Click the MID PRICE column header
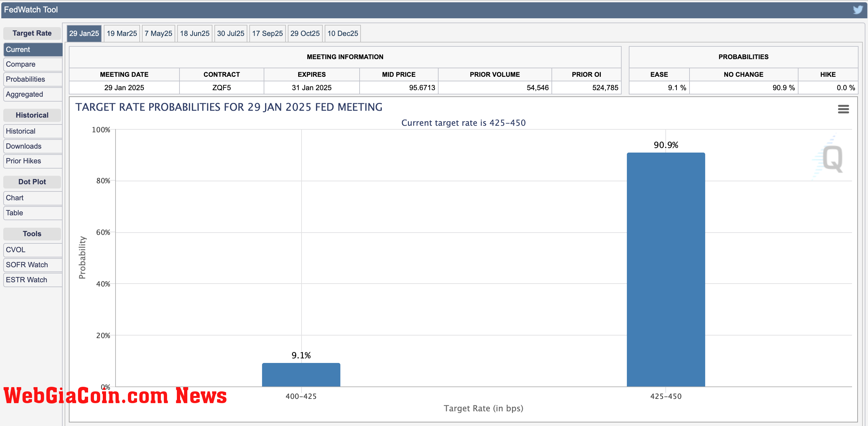Viewport: 868px width, 426px height. pyautogui.click(x=399, y=74)
